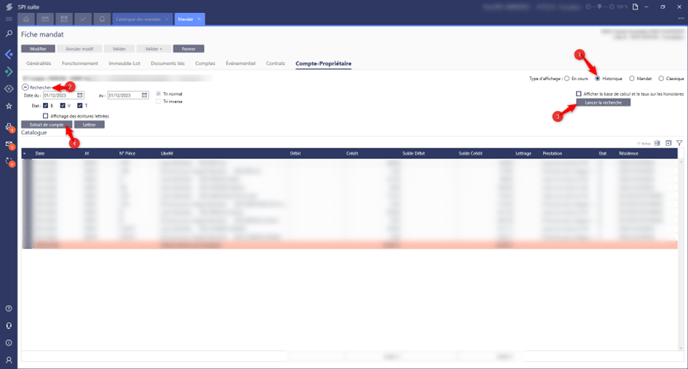Image resolution: width=688 pixels, height=369 pixels.
Task: Open the end date calendar picker
Action: pyautogui.click(x=144, y=95)
